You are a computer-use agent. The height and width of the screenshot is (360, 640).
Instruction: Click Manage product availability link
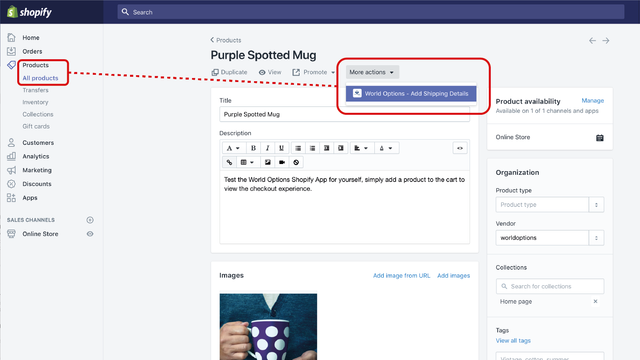[592, 100]
